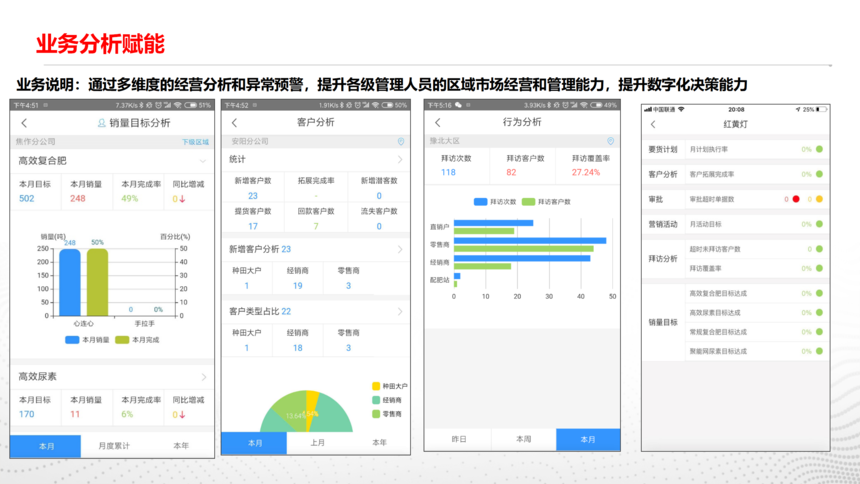Screen dimensions: 860x484
Task: Select 本周 button in behavior analysis
Action: click(x=523, y=439)
